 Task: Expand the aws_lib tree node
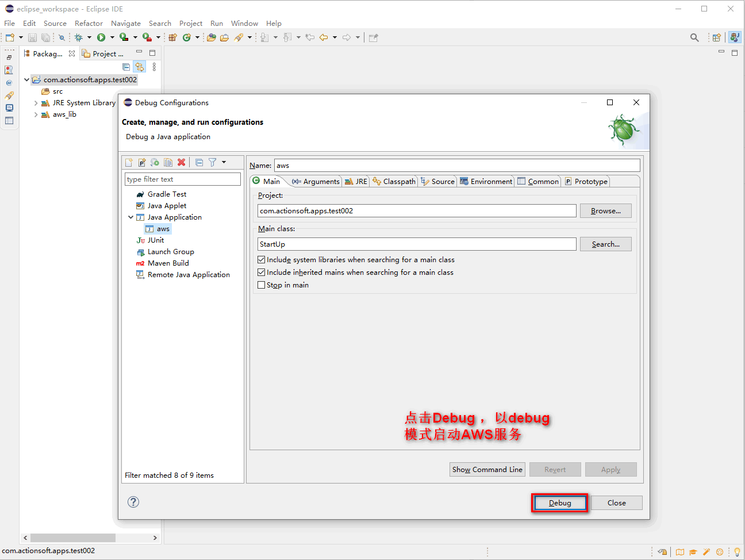(36, 114)
